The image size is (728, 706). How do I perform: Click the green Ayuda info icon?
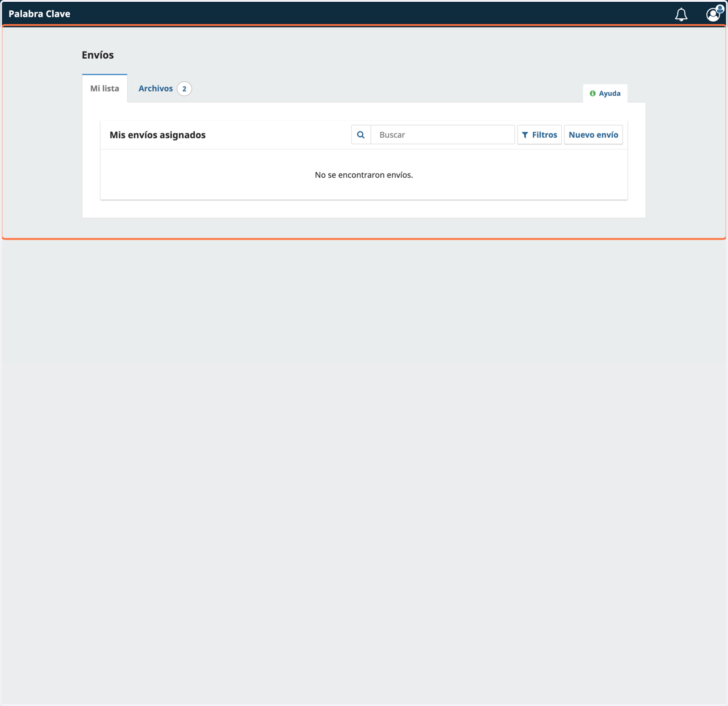[593, 93]
